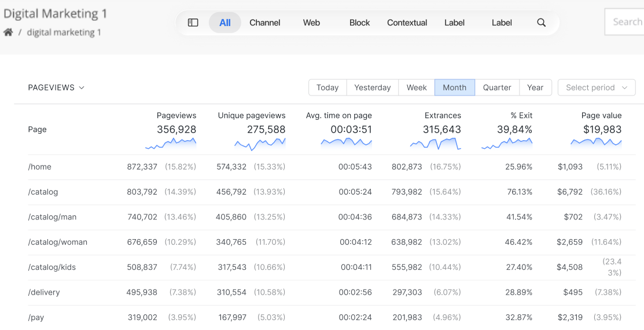Image resolution: width=644 pixels, height=330 pixels.
Task: Click the digital marketing 1 breadcrumb link
Action: point(64,32)
